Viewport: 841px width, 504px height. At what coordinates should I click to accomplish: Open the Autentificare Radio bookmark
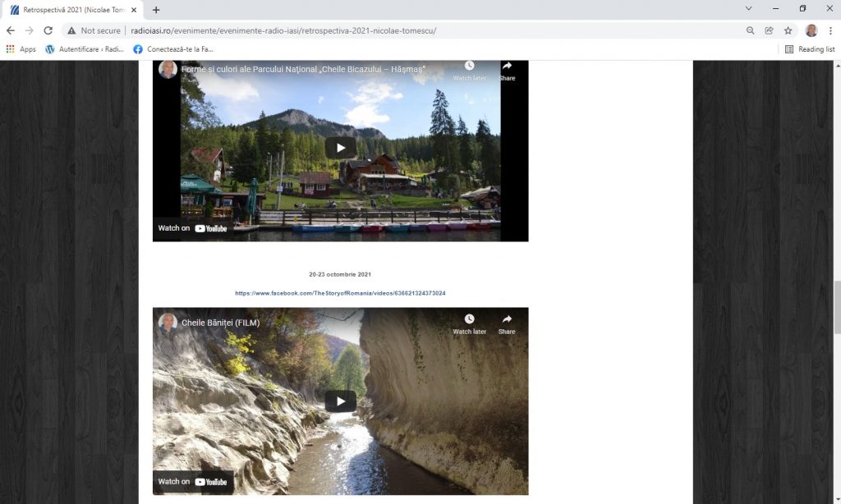click(x=85, y=49)
